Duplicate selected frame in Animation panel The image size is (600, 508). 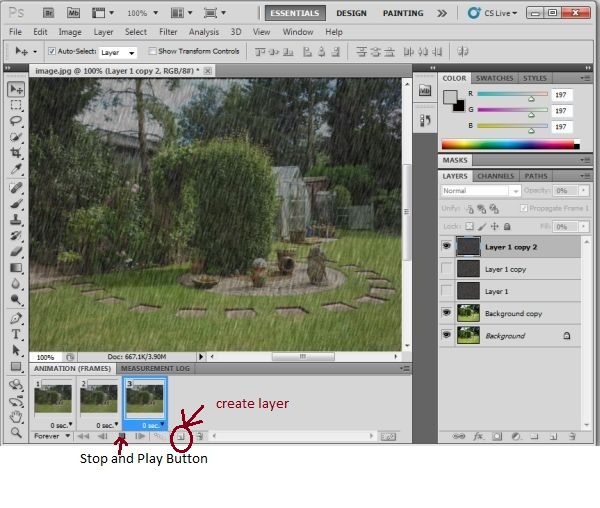(x=181, y=436)
